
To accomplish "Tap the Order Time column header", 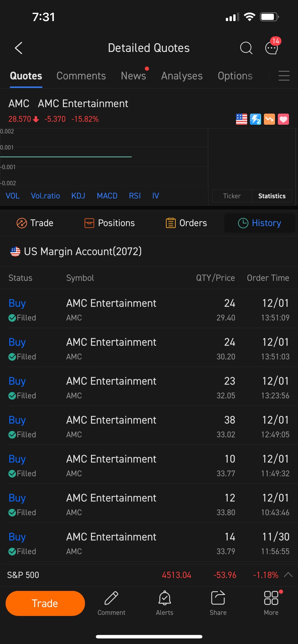I will click(268, 278).
